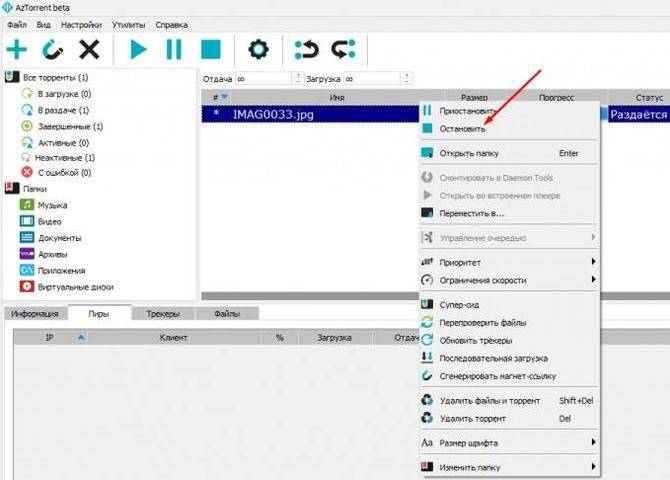The height and width of the screenshot is (480, 670).
Task: Sort by the # column header
Action: tap(215, 97)
